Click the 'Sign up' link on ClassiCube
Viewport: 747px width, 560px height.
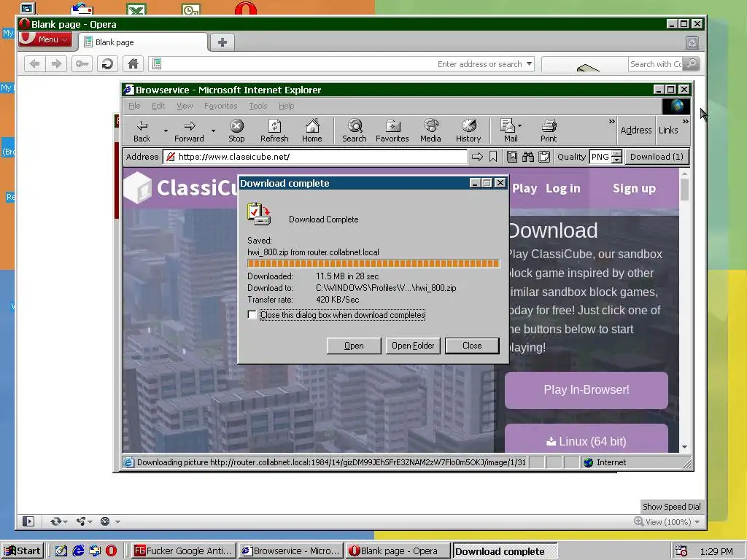pyautogui.click(x=634, y=189)
